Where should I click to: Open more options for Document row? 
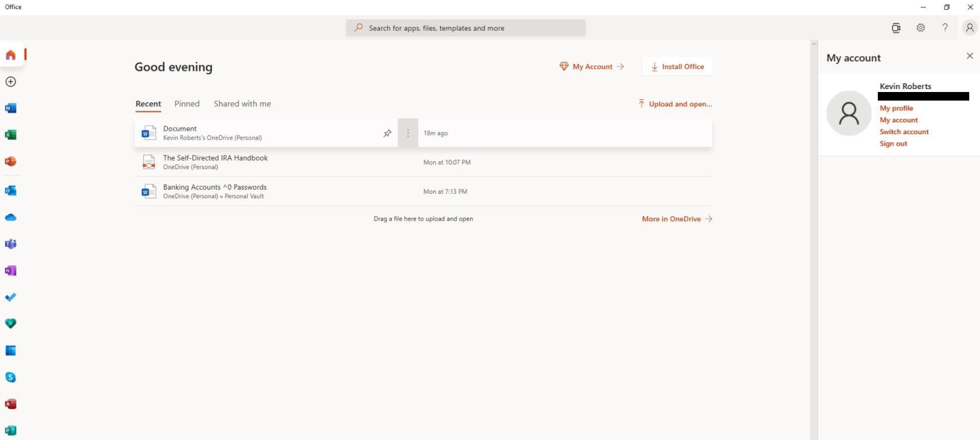[408, 133]
